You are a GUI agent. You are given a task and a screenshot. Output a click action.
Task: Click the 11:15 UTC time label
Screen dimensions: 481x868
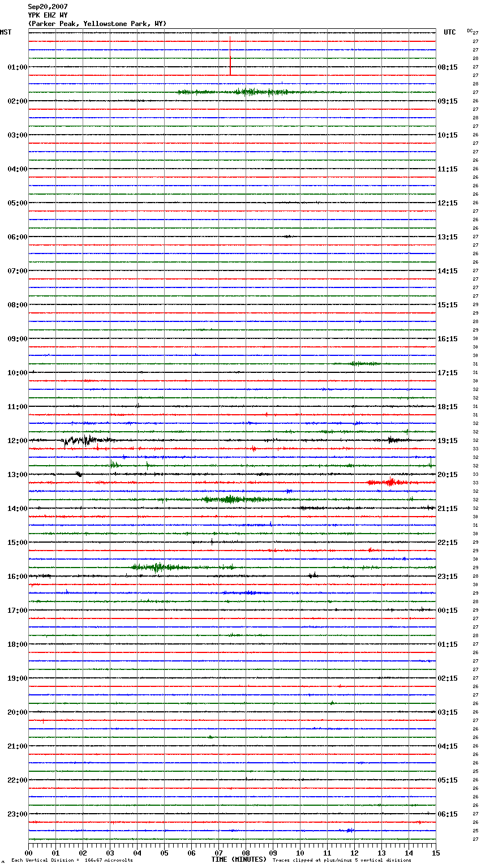coord(448,169)
